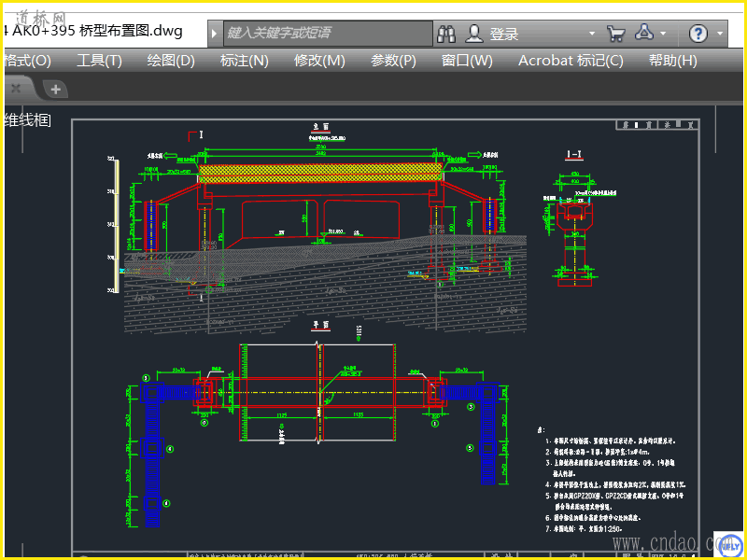Open the 帮助(H) menu
The height and width of the screenshot is (560, 747).
[672, 61]
